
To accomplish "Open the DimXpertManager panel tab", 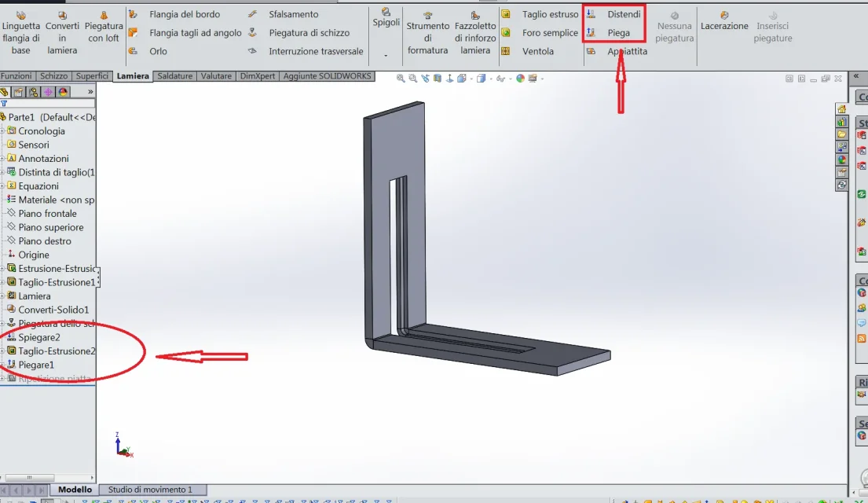I will [48, 92].
